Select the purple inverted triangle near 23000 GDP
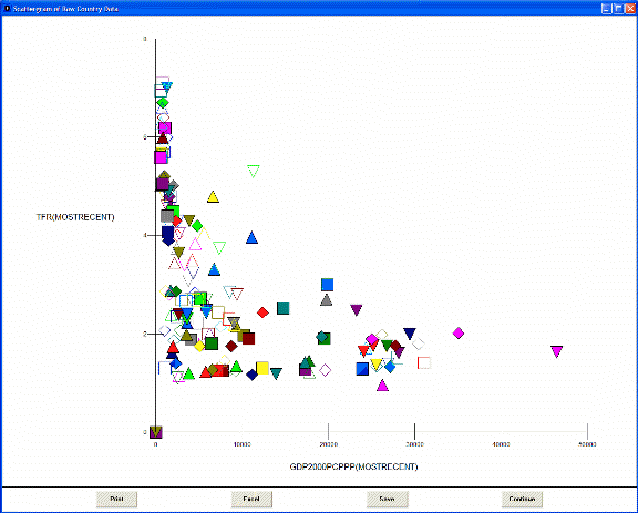The width and height of the screenshot is (638, 513). tap(356, 310)
